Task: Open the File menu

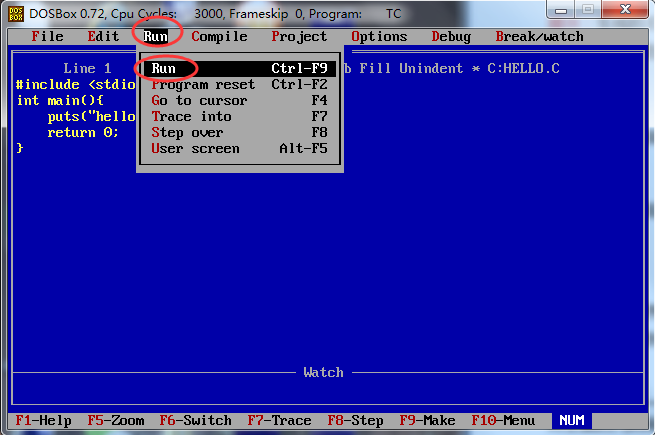Action: tap(47, 37)
